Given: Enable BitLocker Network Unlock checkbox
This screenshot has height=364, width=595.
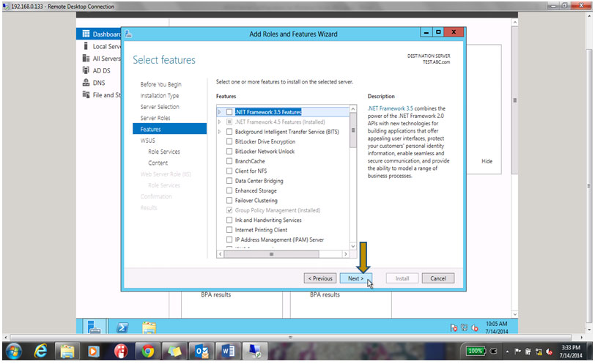Looking at the screenshot, I should click(229, 152).
